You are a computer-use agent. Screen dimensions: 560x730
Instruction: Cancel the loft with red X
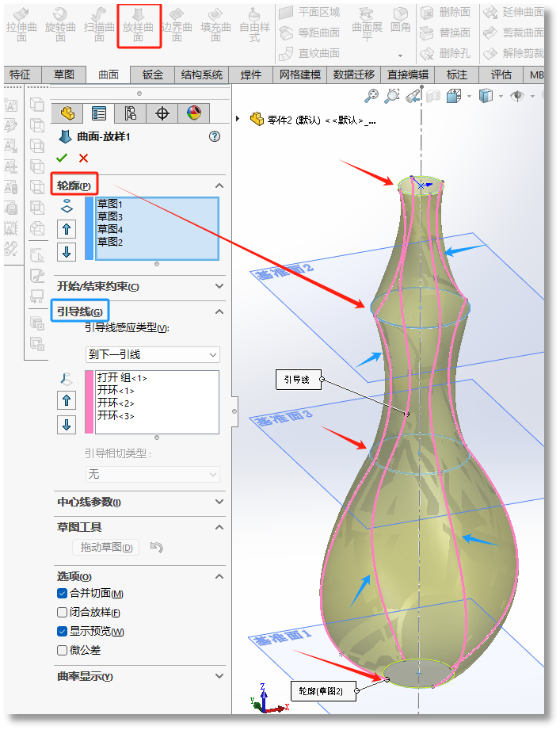84,158
